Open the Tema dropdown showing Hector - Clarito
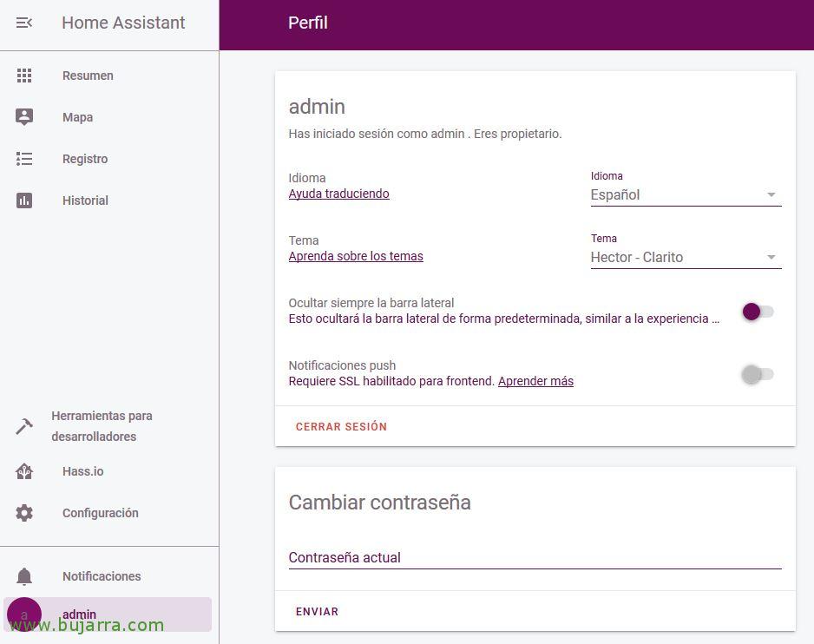814x644 pixels. click(675, 258)
